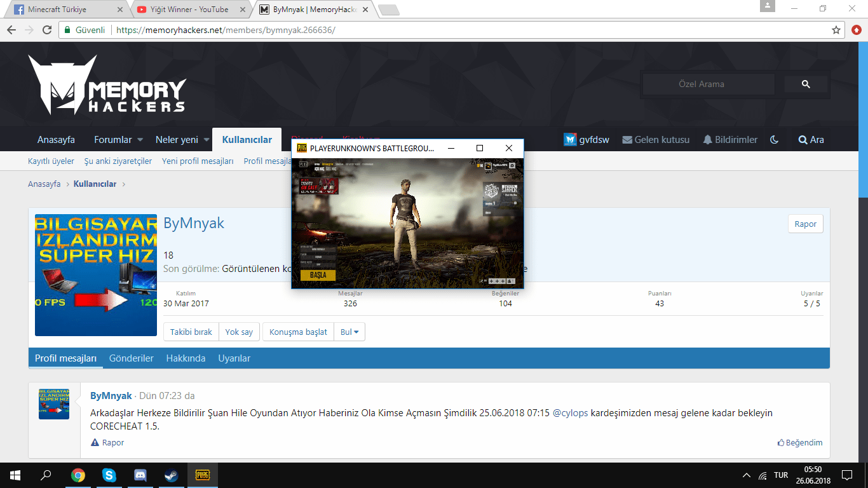Click Konuşma başlat button

(x=298, y=332)
